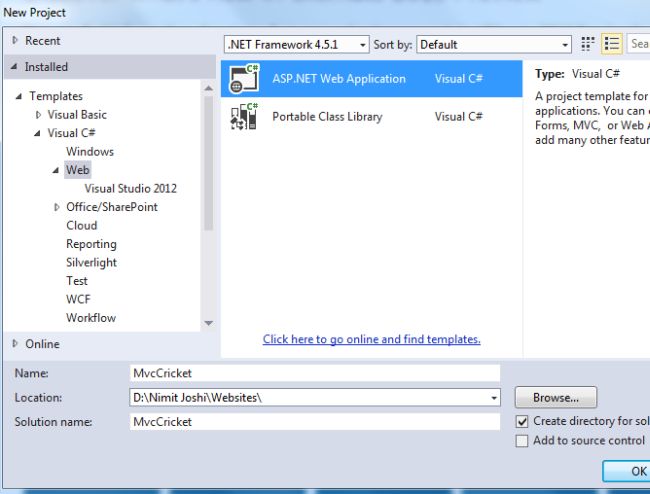This screenshot has width=650, height=494.
Task: Select the Cloud template category
Action: point(82,225)
